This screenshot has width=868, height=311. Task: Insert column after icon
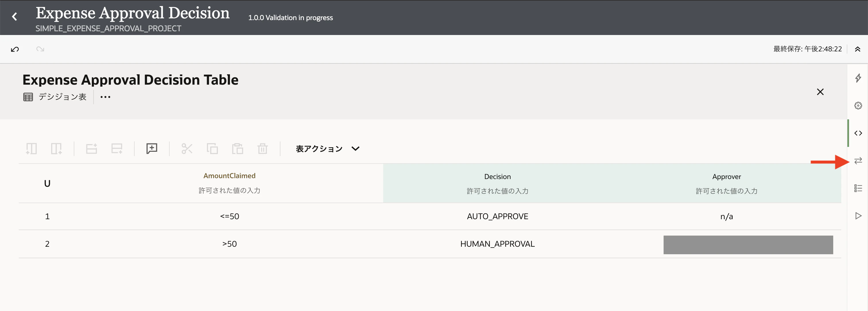click(56, 149)
